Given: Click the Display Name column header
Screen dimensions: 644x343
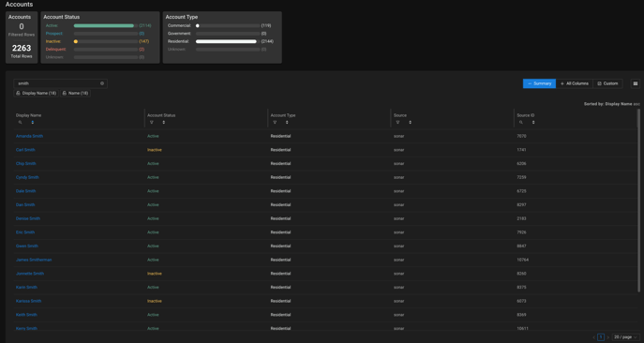Looking at the screenshot, I should pos(28,115).
